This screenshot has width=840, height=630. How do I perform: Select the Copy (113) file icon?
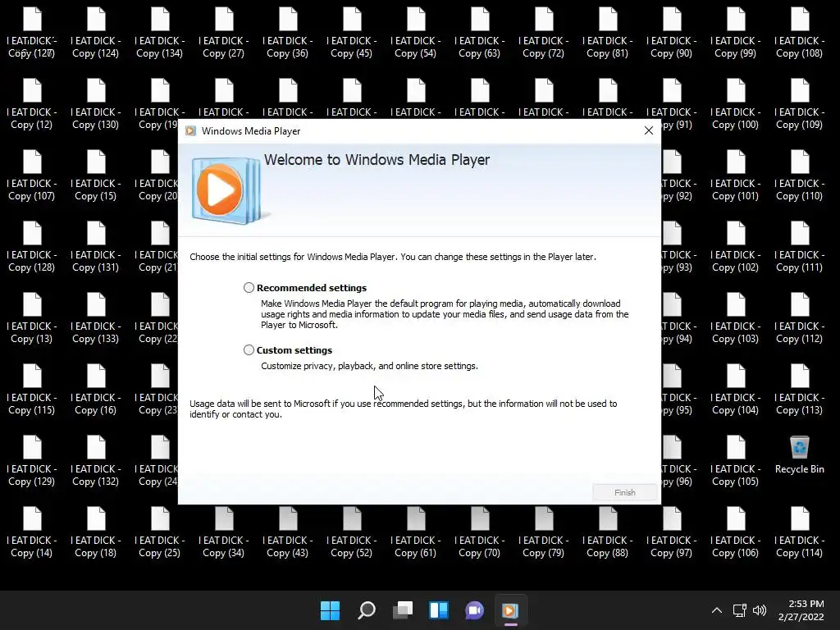tap(800, 390)
